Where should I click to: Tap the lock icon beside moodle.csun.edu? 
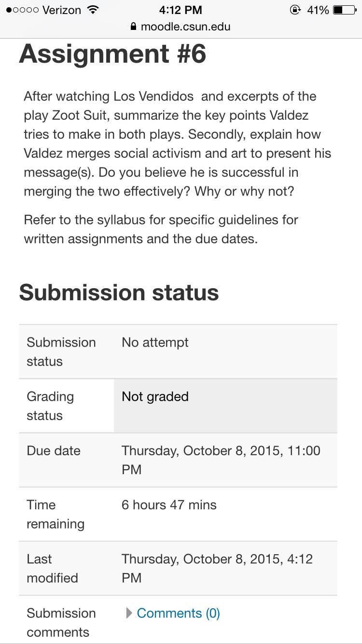134,26
